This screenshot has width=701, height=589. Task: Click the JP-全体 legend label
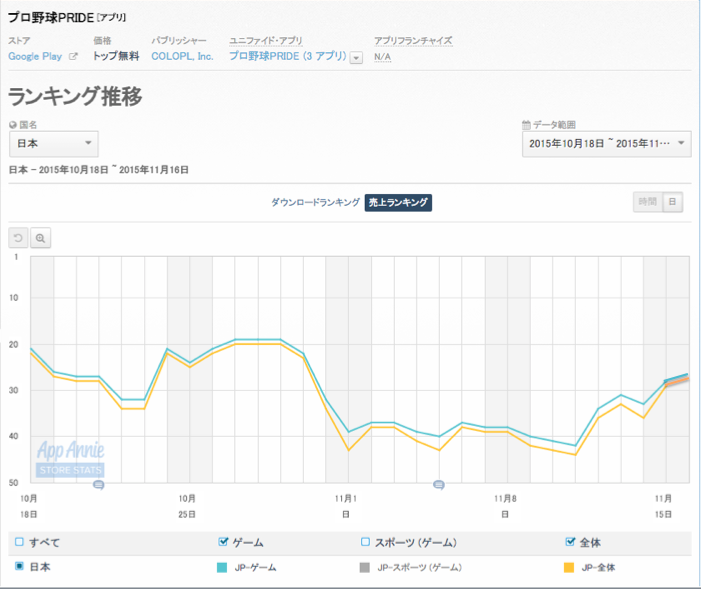(x=598, y=568)
